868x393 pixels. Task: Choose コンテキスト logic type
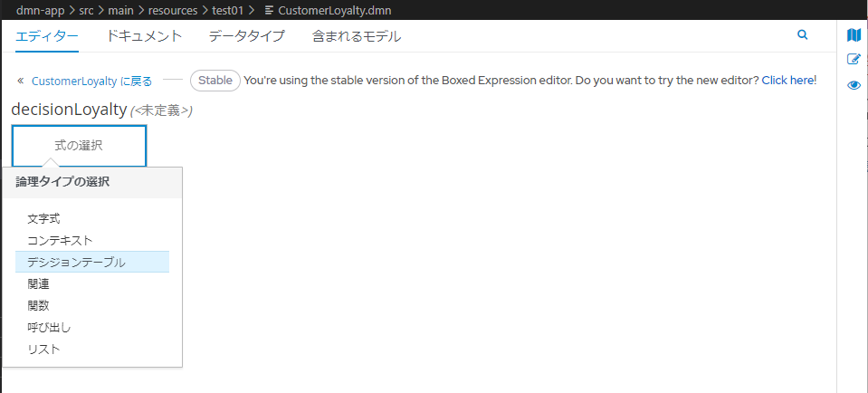(x=92, y=240)
